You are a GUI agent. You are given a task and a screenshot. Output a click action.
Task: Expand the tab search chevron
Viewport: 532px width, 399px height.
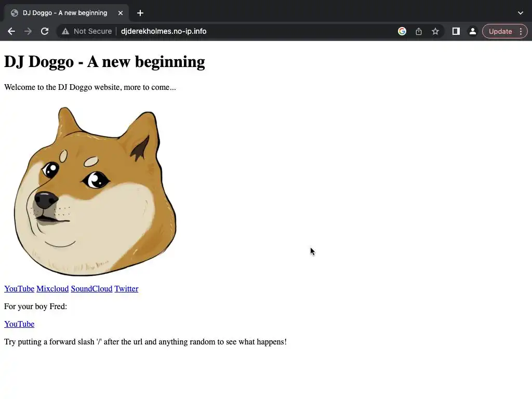click(x=521, y=13)
